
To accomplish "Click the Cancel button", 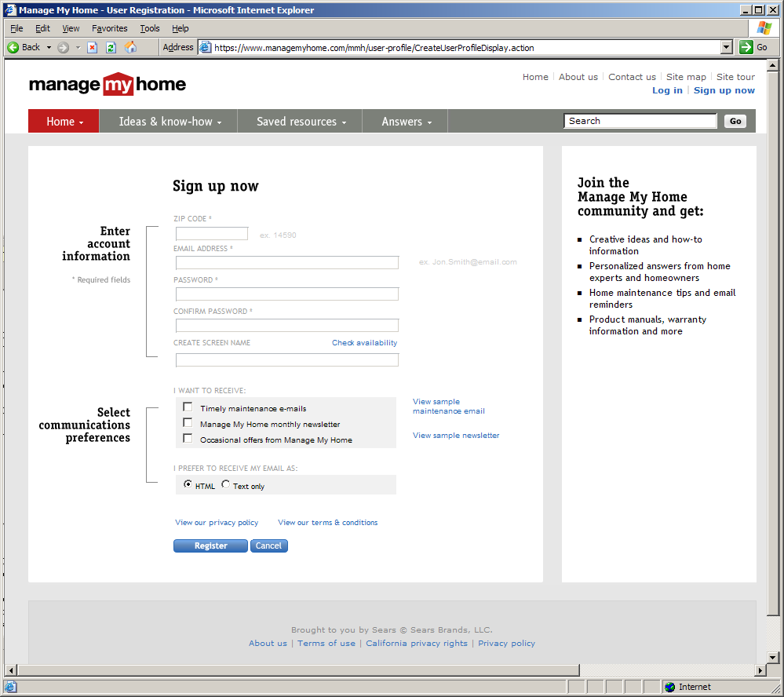I will pos(269,546).
